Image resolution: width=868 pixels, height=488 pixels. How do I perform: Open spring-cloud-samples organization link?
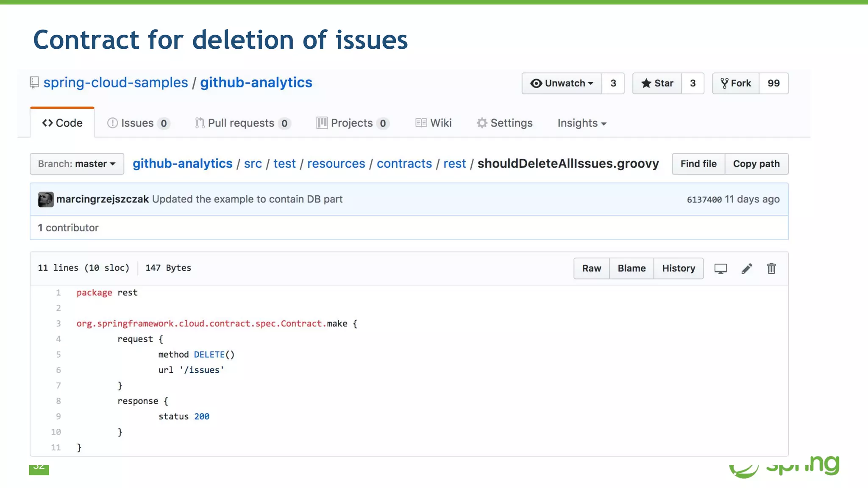click(x=116, y=83)
